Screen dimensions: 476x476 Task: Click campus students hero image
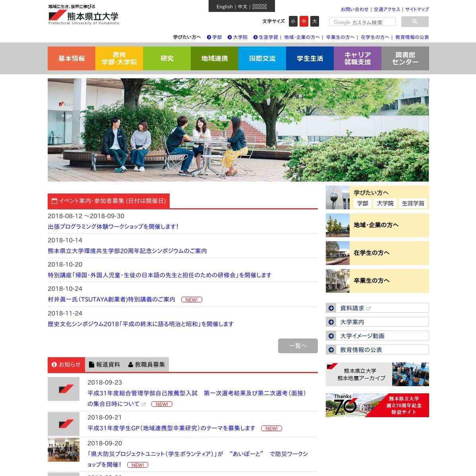pyautogui.click(x=238, y=130)
